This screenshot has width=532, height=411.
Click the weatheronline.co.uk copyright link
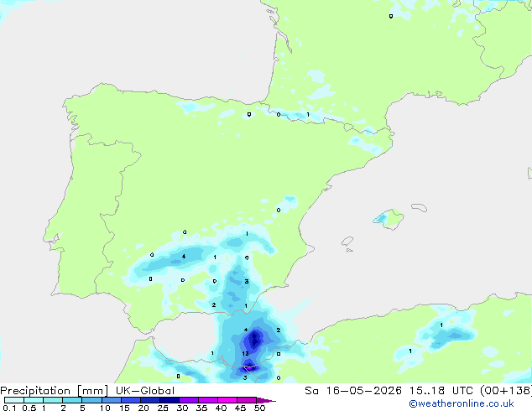462,403
